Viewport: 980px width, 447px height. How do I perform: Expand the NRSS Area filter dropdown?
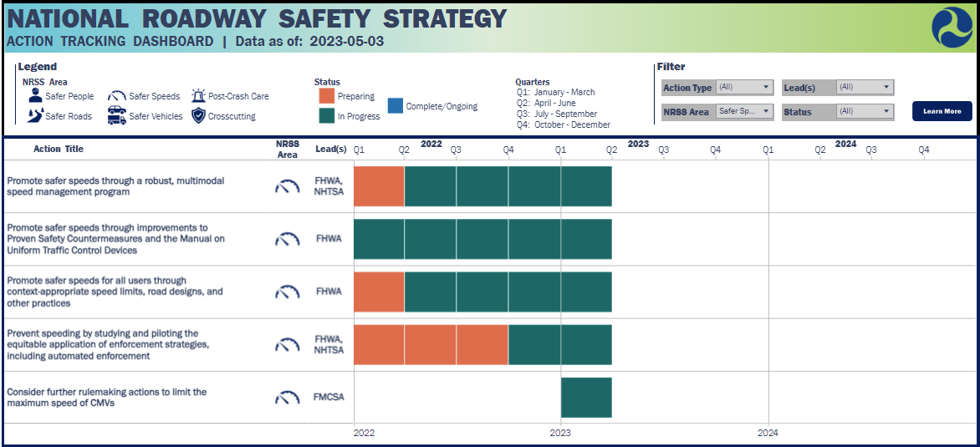744,111
